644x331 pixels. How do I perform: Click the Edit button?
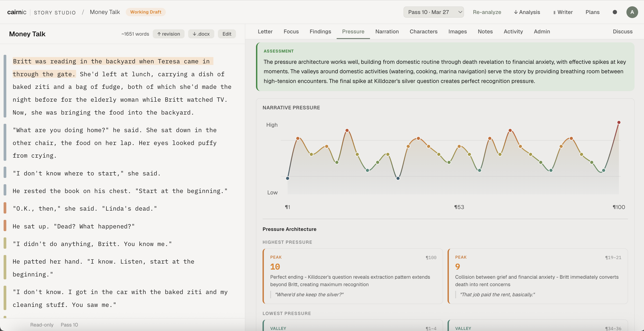tap(227, 34)
